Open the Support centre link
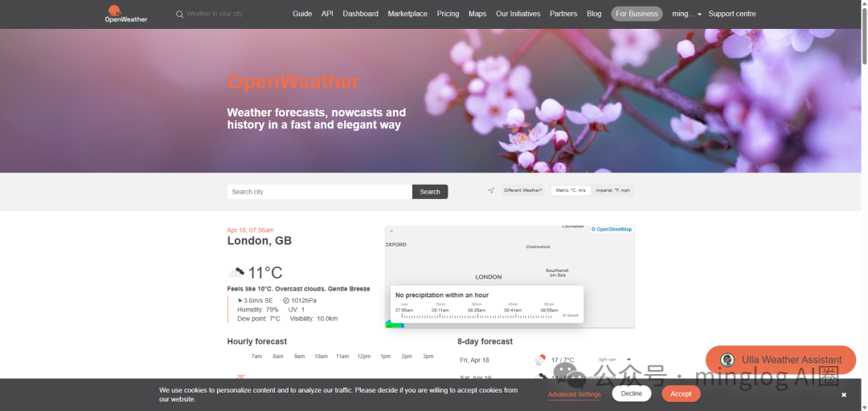This screenshot has width=868, height=411. click(732, 14)
